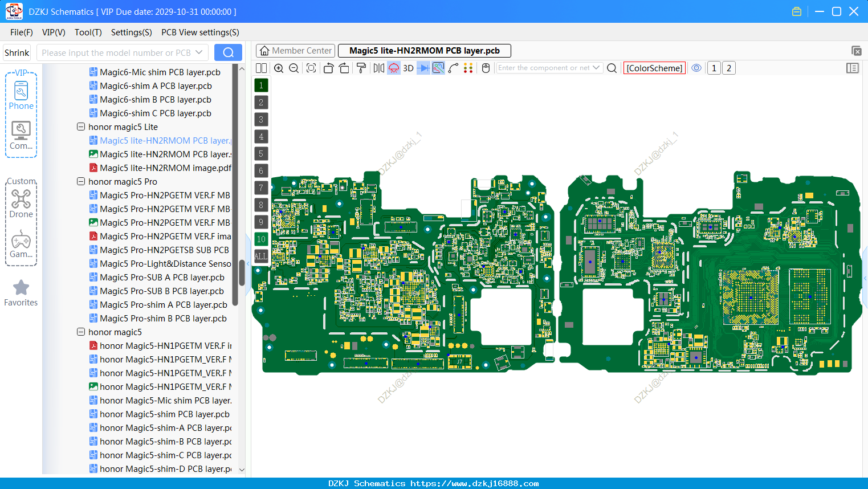Toggle the eye visibility icon
This screenshot has height=489, width=868.
696,68
